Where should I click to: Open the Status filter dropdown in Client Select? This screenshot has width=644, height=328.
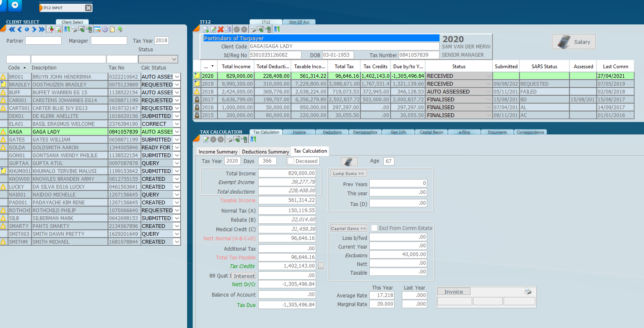174,60
